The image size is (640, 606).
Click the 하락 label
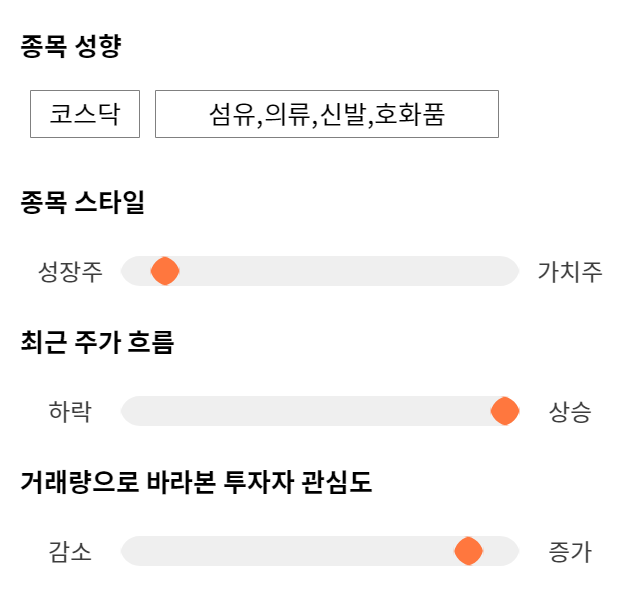point(70,411)
